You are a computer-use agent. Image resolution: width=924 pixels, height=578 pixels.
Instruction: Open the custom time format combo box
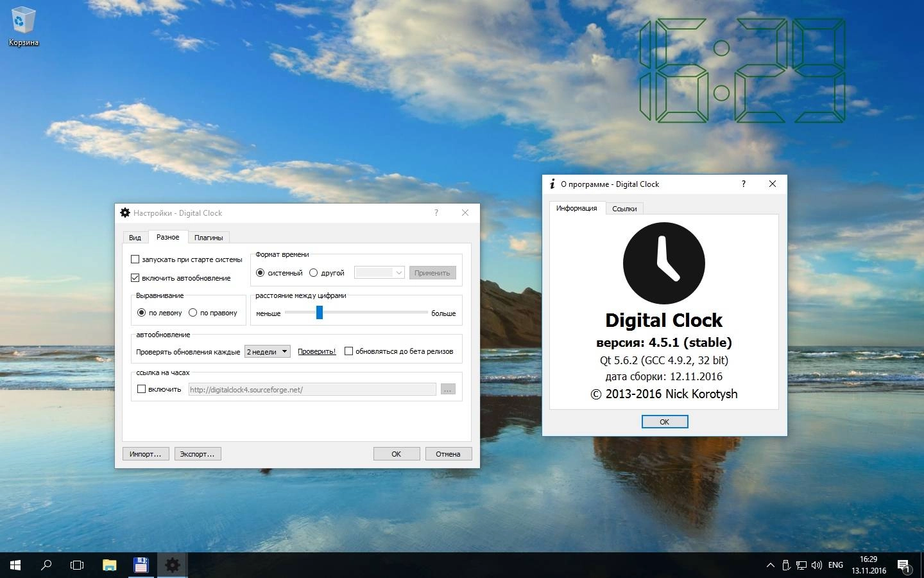click(379, 273)
